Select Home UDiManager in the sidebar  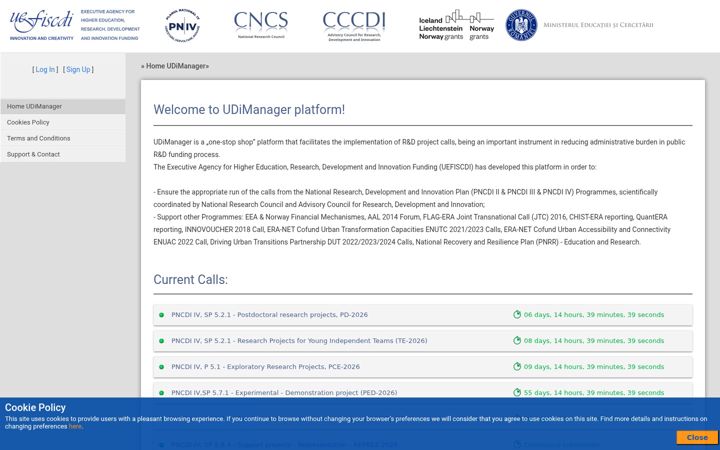click(62, 107)
